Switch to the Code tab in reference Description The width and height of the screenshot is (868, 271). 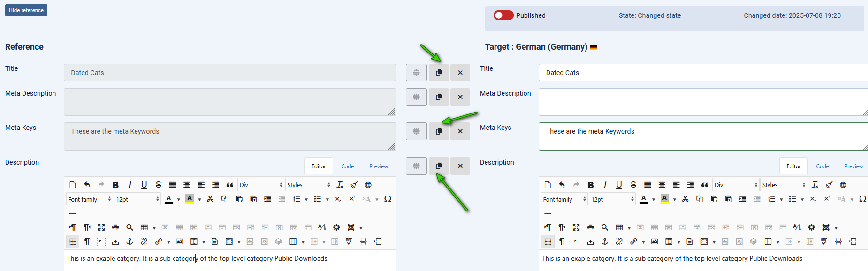[347, 166]
